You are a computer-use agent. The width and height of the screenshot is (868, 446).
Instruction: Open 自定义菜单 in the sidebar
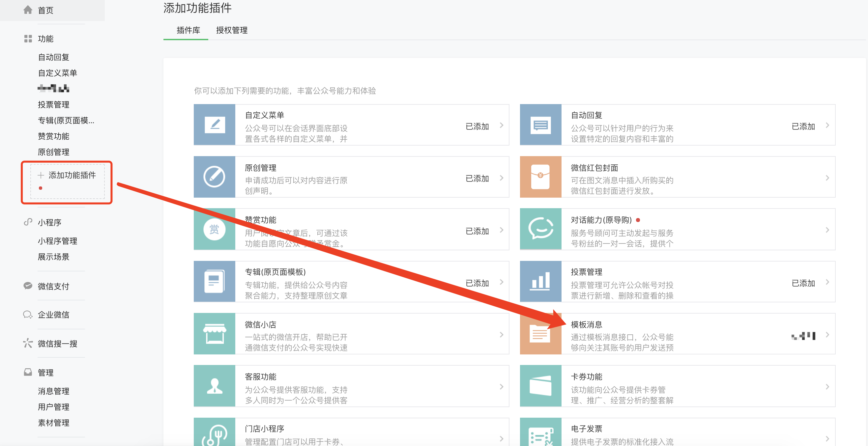point(58,73)
